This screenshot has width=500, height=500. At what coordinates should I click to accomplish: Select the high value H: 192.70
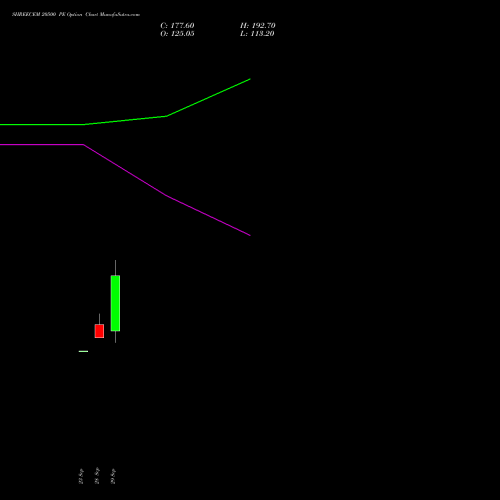pyautogui.click(x=257, y=26)
